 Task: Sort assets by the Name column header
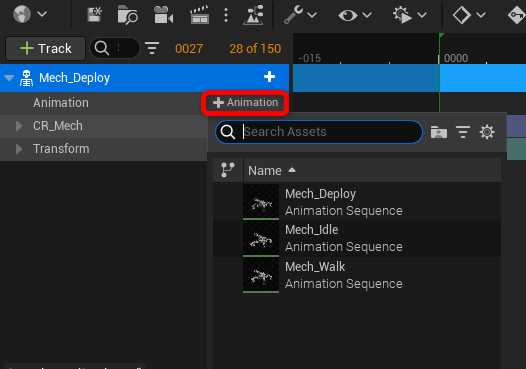pyautogui.click(x=372, y=170)
